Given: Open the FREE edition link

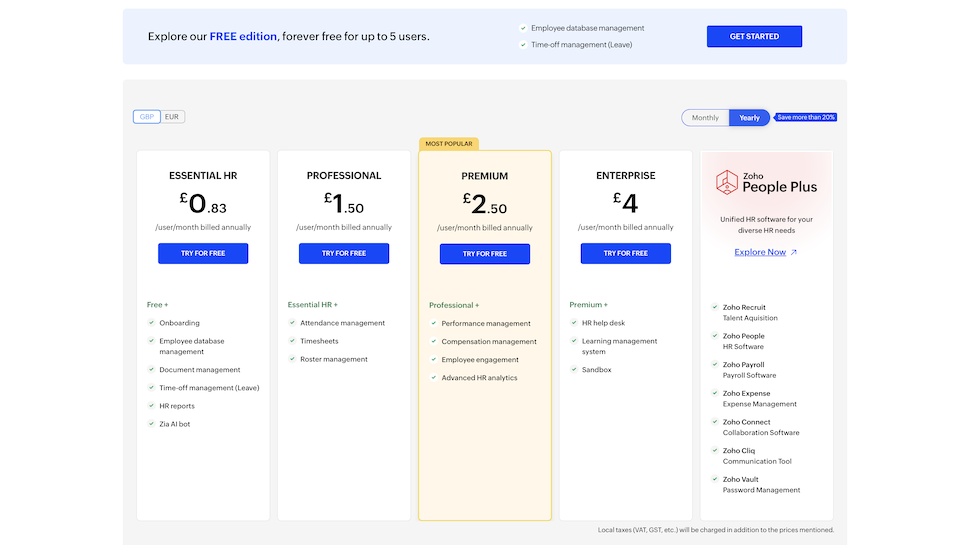Looking at the screenshot, I should 243,36.
